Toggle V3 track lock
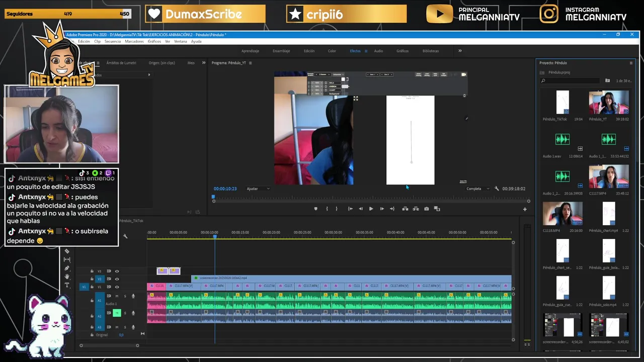The image size is (644, 362). click(92, 271)
